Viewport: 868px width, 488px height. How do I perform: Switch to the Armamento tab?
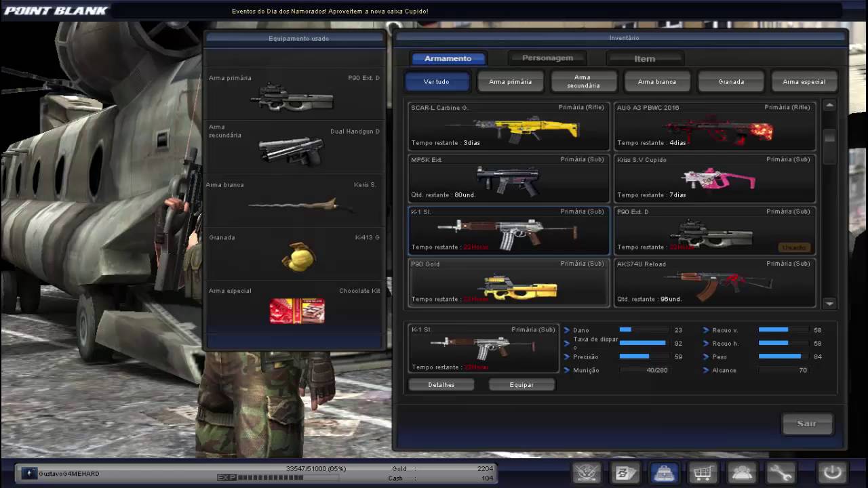(448, 58)
